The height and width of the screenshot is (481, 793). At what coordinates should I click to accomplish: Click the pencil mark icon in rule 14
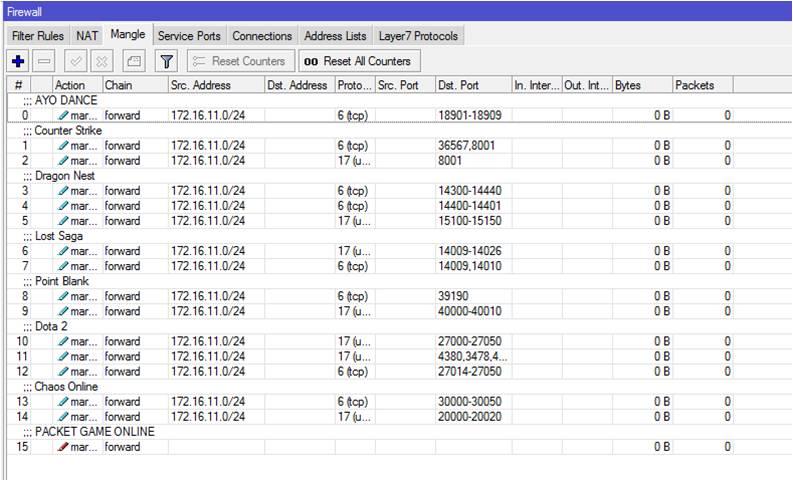(x=63, y=417)
